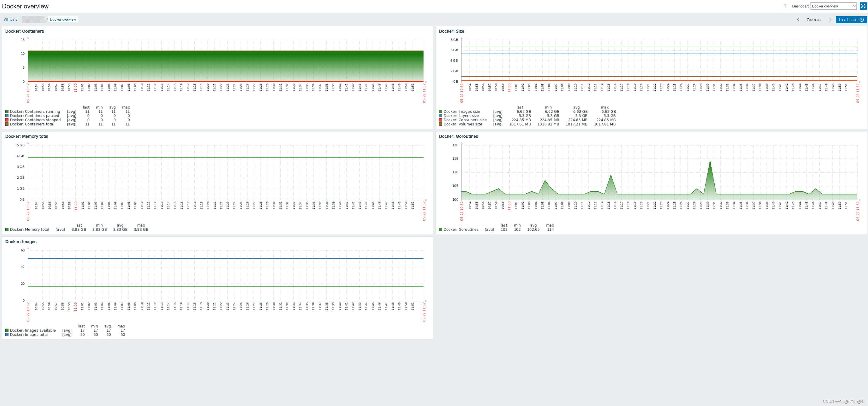The image size is (868, 406).
Task: Click Containers paused blue legend swatch
Action: coord(7,115)
